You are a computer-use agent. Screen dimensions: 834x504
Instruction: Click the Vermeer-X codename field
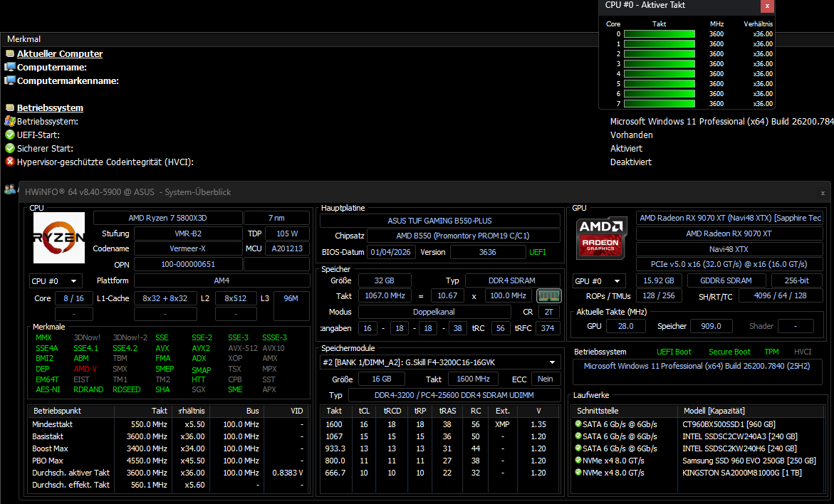pos(188,248)
